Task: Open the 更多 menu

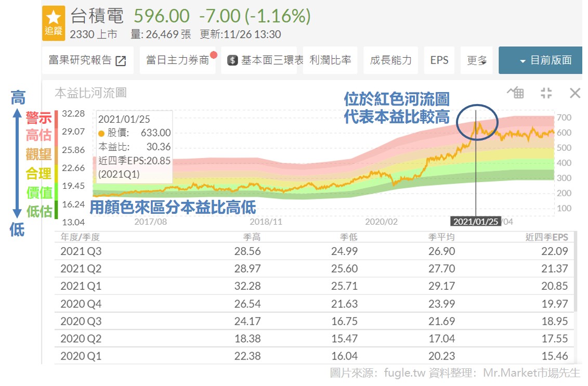Action: (x=476, y=60)
